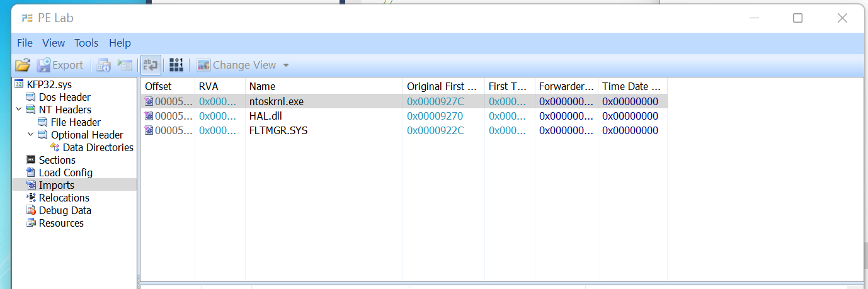Click the Dos Header icon
The image size is (868, 289).
[x=31, y=97]
